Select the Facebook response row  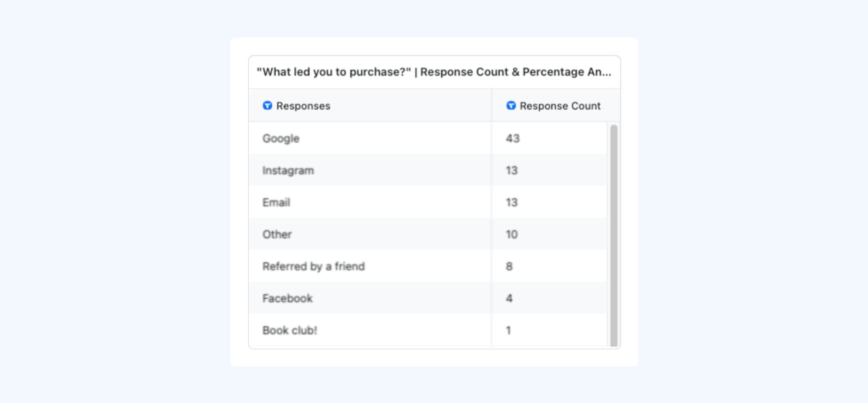click(x=428, y=298)
